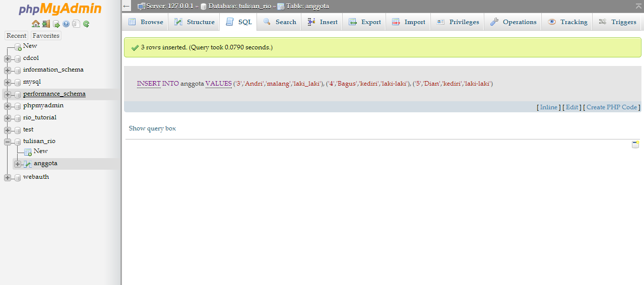Screen dimensions: 644x285
Task: Expand the cdcol database node
Action: coord(8,58)
